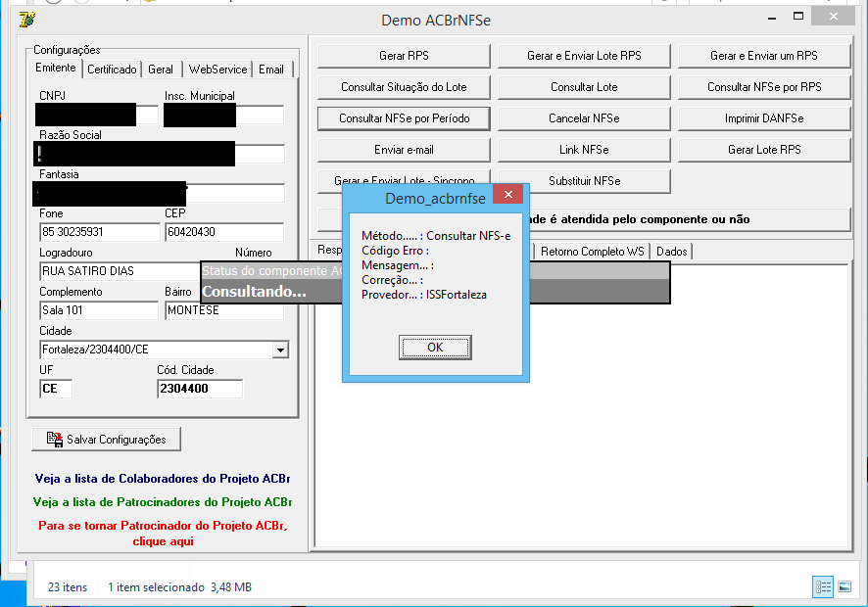
Task: Click the Método Consultar NFS-e text
Action: tap(436, 236)
